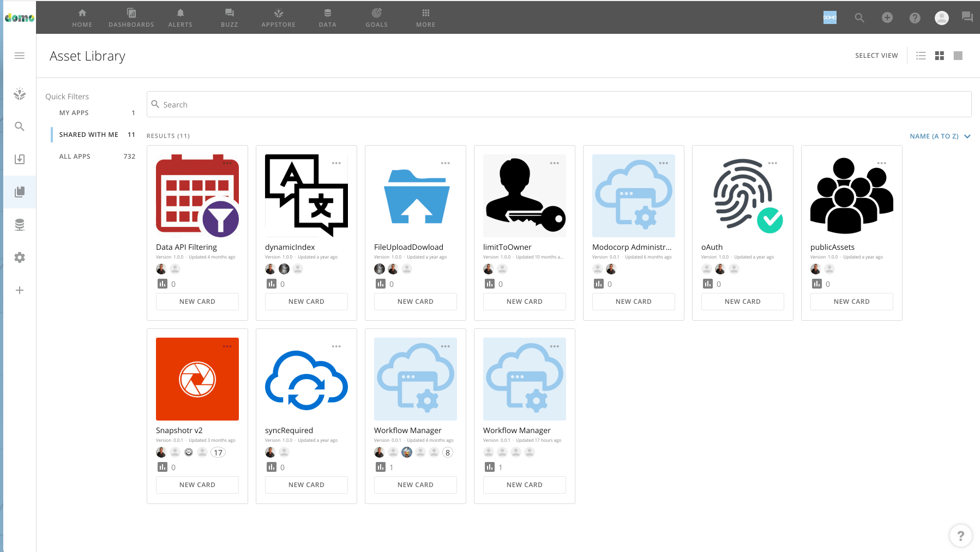
Task: Open the help question icon in header
Action: point(915,17)
